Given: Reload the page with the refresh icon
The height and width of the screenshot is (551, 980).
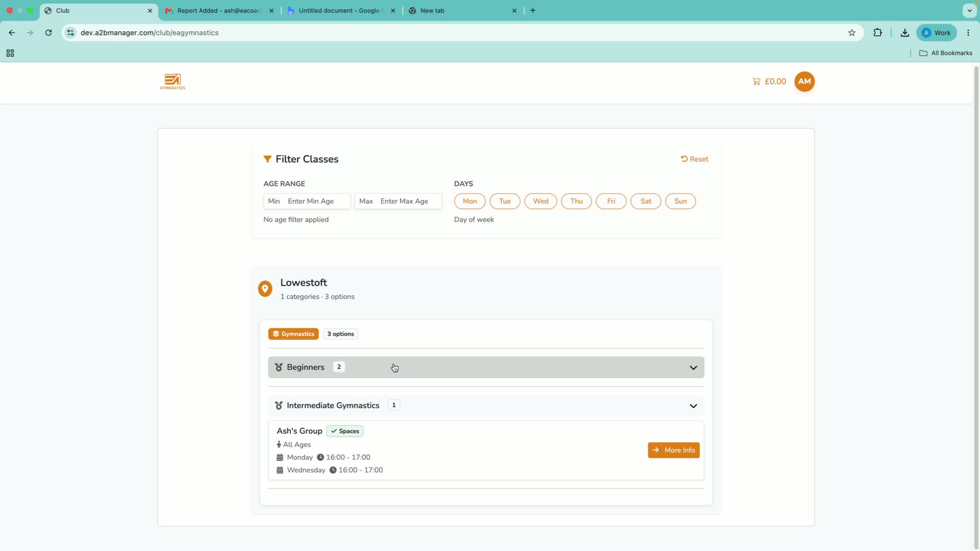Looking at the screenshot, I should 48,33.
